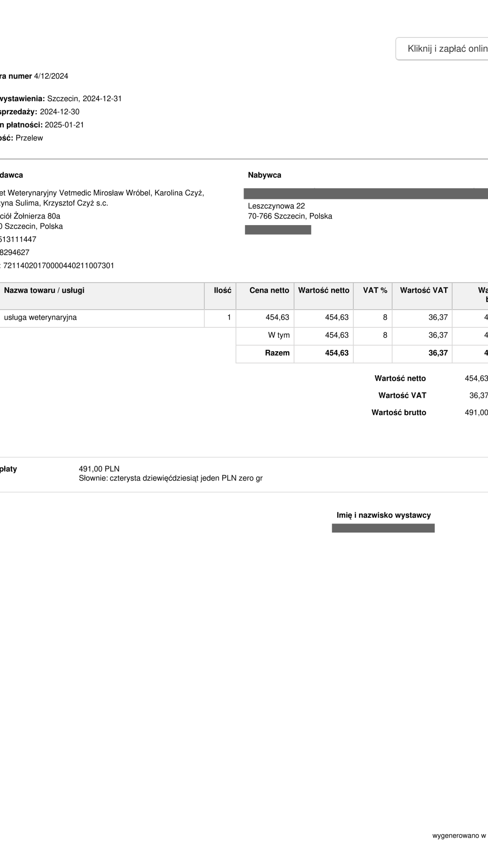
Task: Click the 'Nazwa towaru / usługi' column header
Action: (x=44, y=290)
